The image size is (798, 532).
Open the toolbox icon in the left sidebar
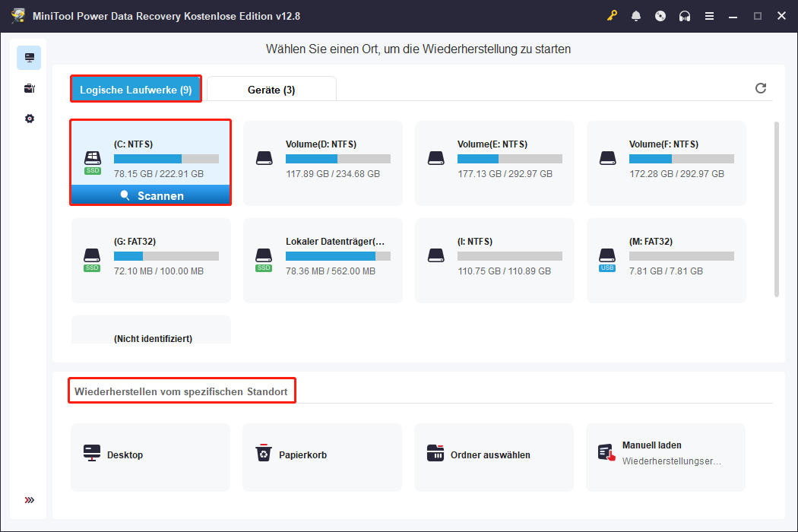pyautogui.click(x=29, y=88)
